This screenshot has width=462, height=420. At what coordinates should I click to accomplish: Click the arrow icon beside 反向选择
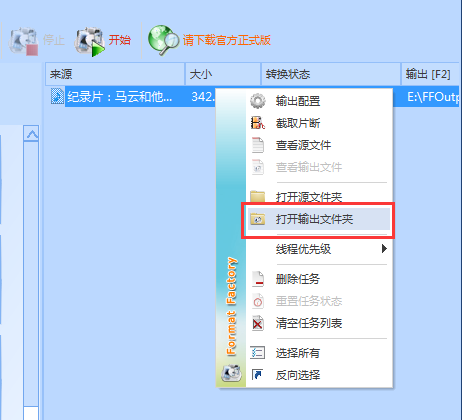pyautogui.click(x=257, y=375)
